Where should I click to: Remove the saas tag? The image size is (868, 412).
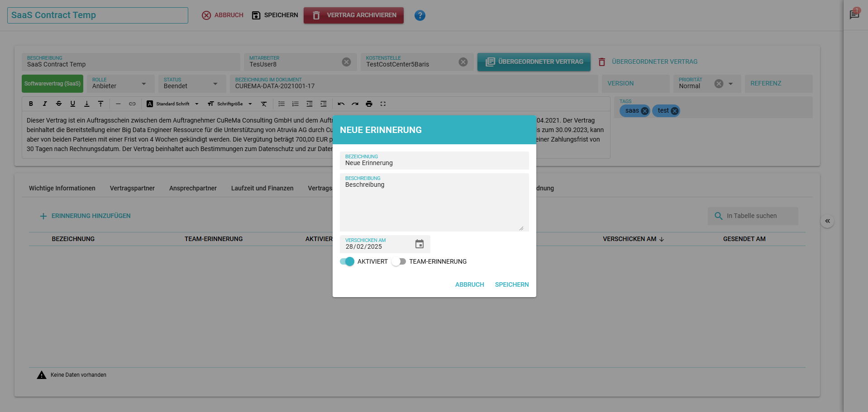click(644, 111)
